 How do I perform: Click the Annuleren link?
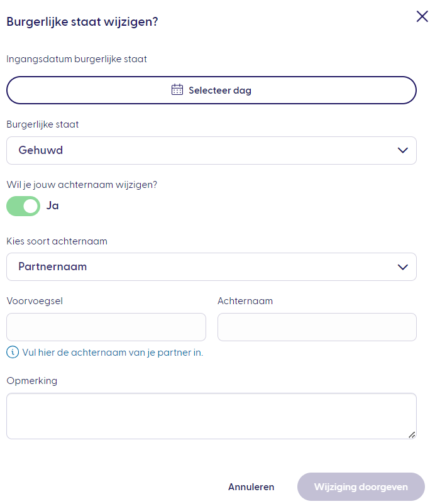coord(251,487)
